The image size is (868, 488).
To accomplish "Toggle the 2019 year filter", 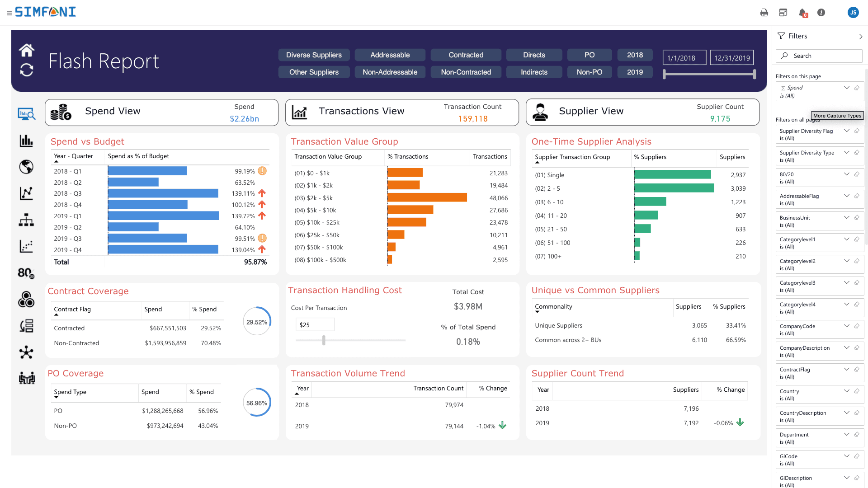I will click(x=635, y=72).
